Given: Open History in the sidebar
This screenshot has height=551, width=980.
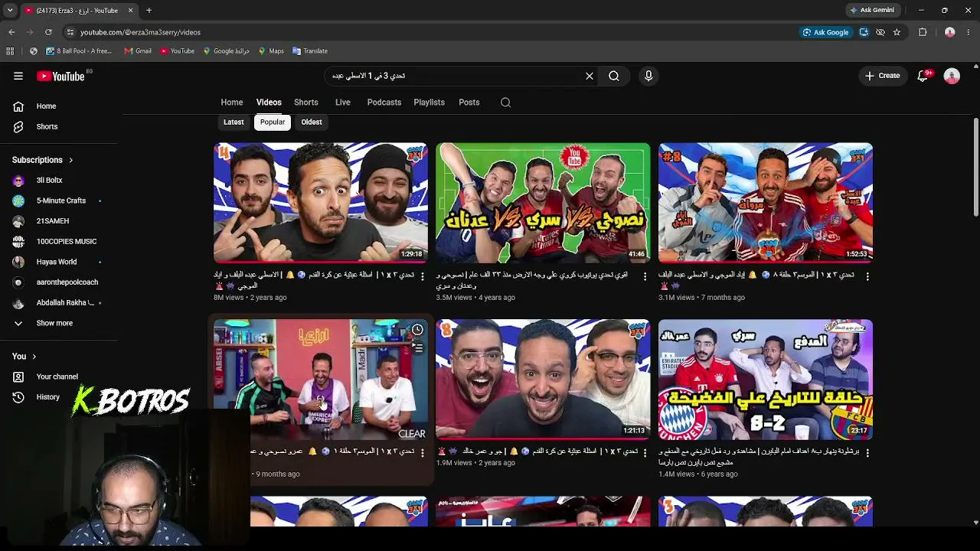Looking at the screenshot, I should click(x=60, y=397).
